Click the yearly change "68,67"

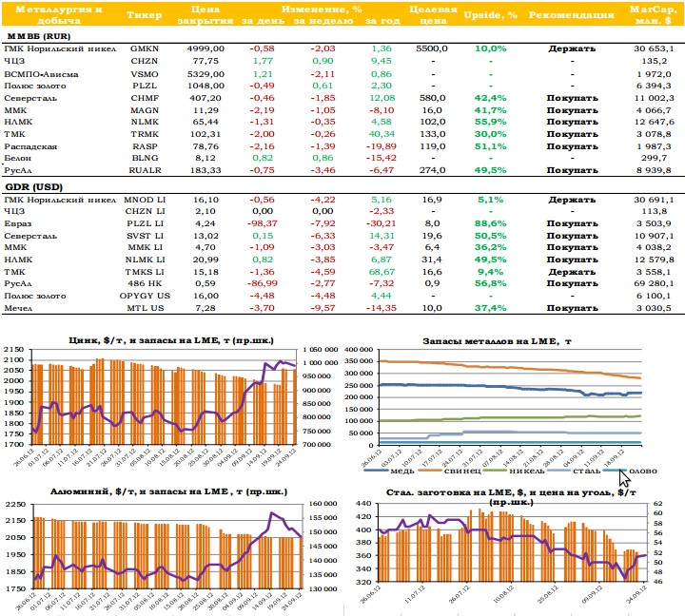point(382,272)
